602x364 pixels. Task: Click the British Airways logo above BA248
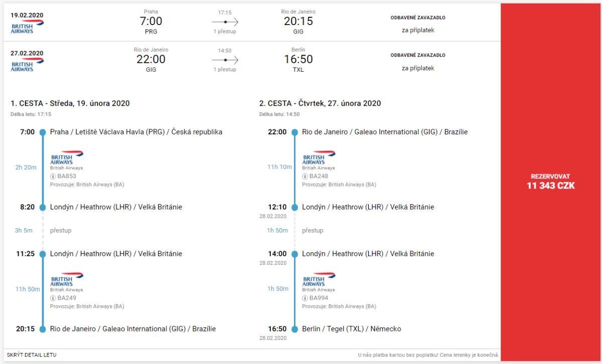coord(319,158)
